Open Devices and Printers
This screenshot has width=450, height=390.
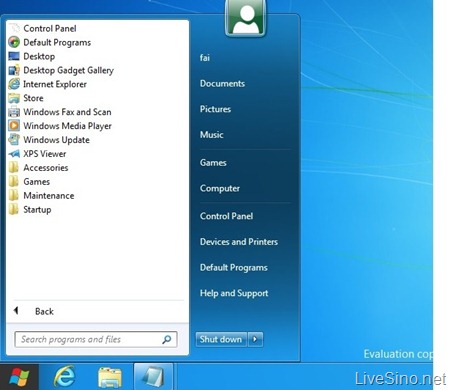[x=239, y=242]
